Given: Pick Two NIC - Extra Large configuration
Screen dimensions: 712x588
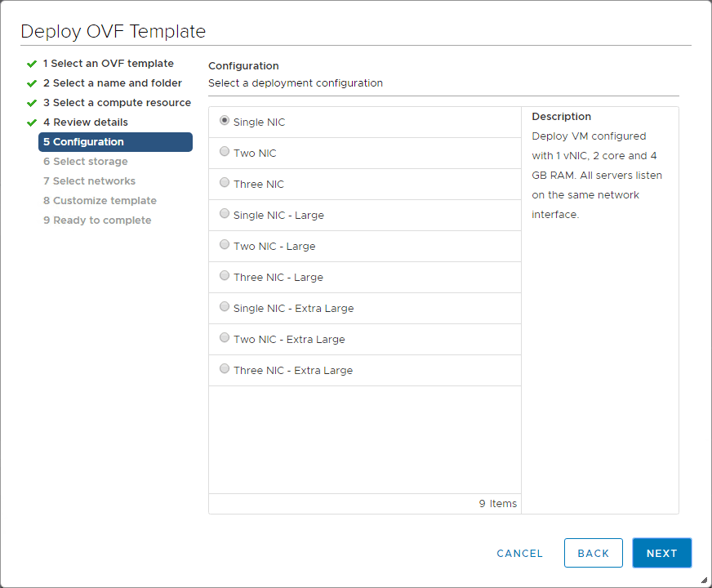Looking at the screenshot, I should [x=225, y=337].
